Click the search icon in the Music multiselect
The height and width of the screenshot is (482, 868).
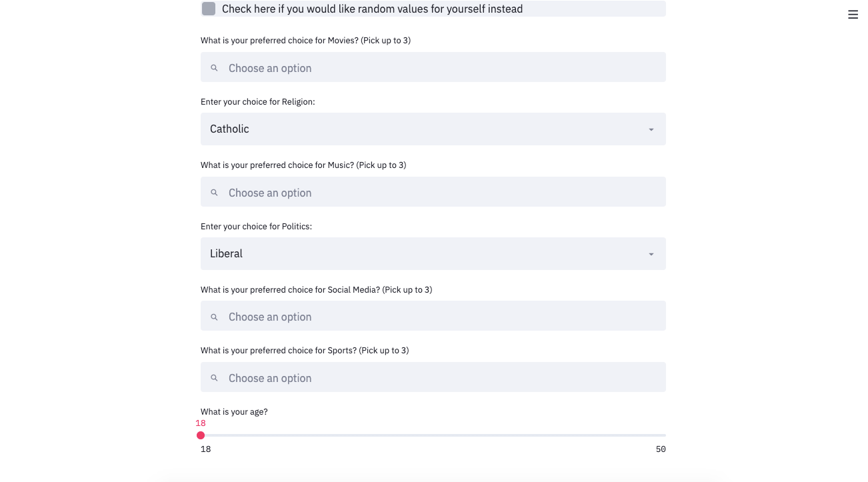click(x=214, y=192)
